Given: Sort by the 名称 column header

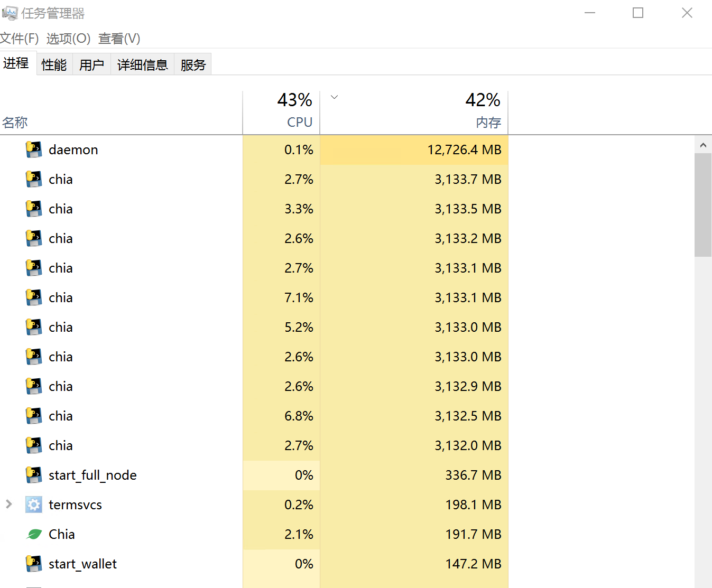Looking at the screenshot, I should tap(121, 113).
